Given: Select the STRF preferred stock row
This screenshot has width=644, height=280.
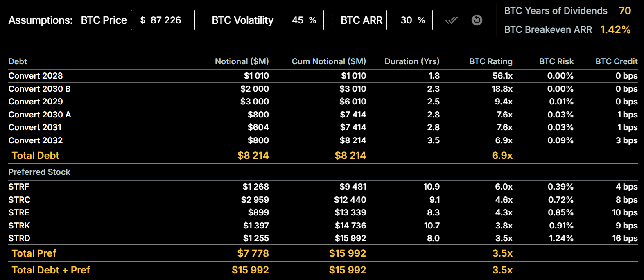Looking at the screenshot, I should [x=19, y=187].
